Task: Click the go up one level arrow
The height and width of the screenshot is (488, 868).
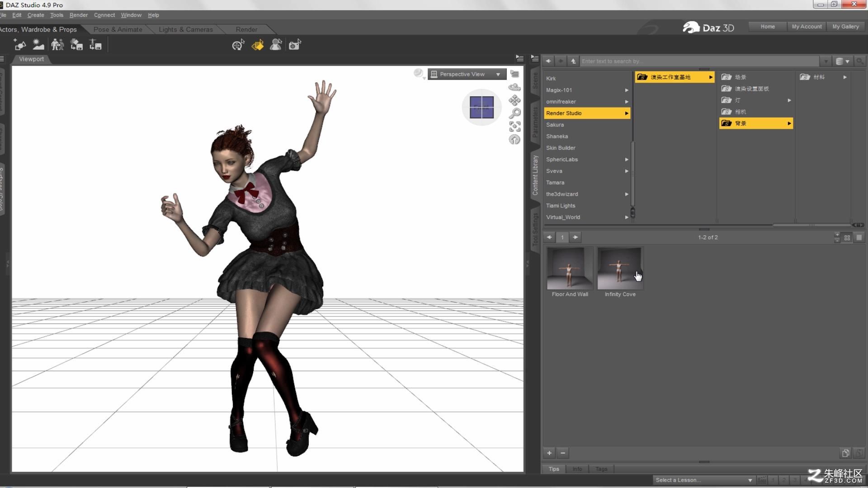Action: [573, 61]
